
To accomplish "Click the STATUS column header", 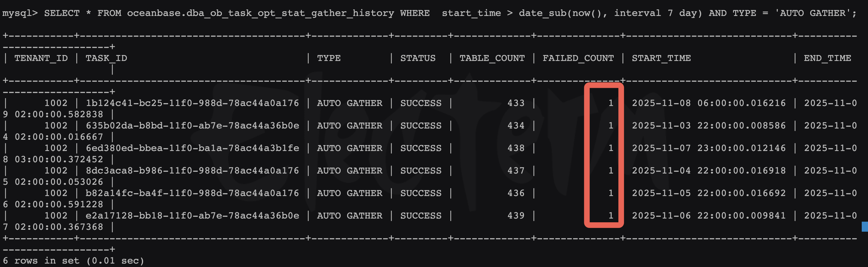I will 417,58.
